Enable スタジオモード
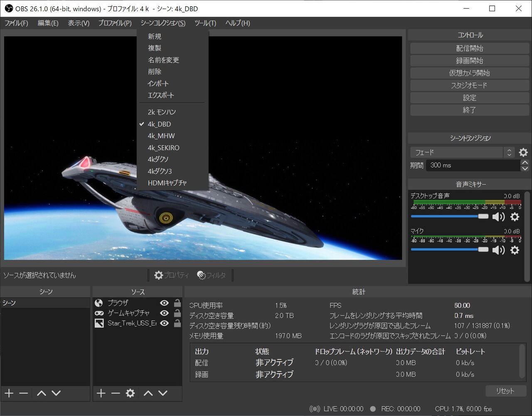The image size is (532, 416). coord(469,85)
